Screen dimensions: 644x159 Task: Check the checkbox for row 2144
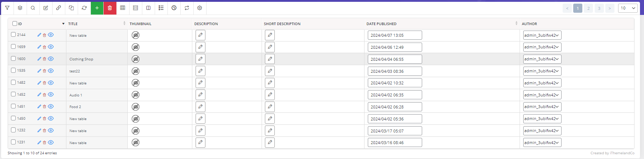coord(14,35)
